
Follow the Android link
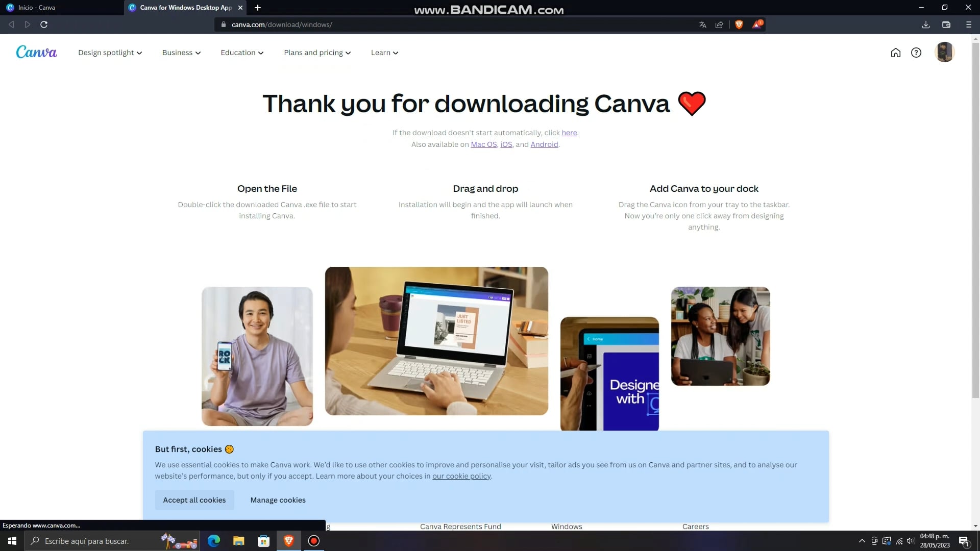[x=544, y=144]
